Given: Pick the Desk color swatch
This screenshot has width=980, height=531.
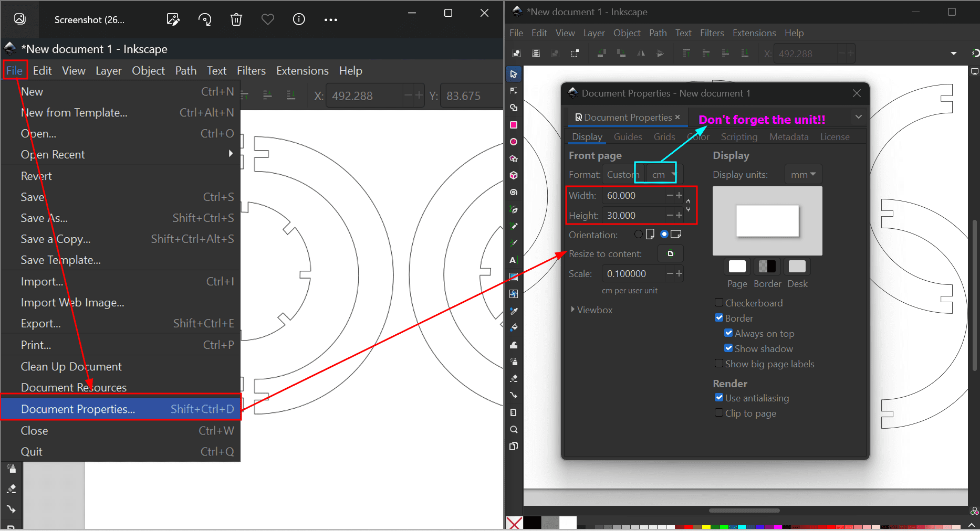Looking at the screenshot, I should pos(797,267).
